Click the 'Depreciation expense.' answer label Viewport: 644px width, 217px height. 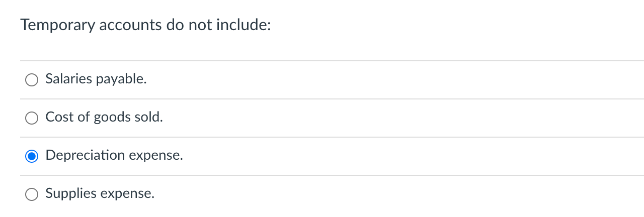114,155
